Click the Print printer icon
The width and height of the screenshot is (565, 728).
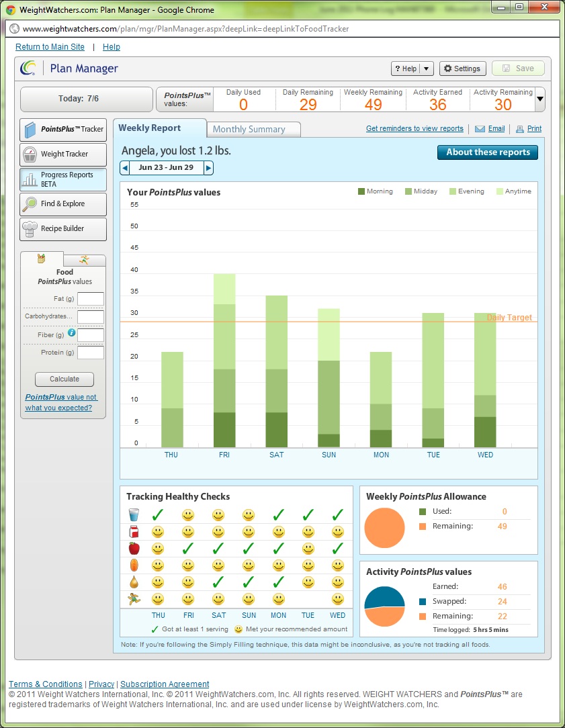[x=519, y=129]
